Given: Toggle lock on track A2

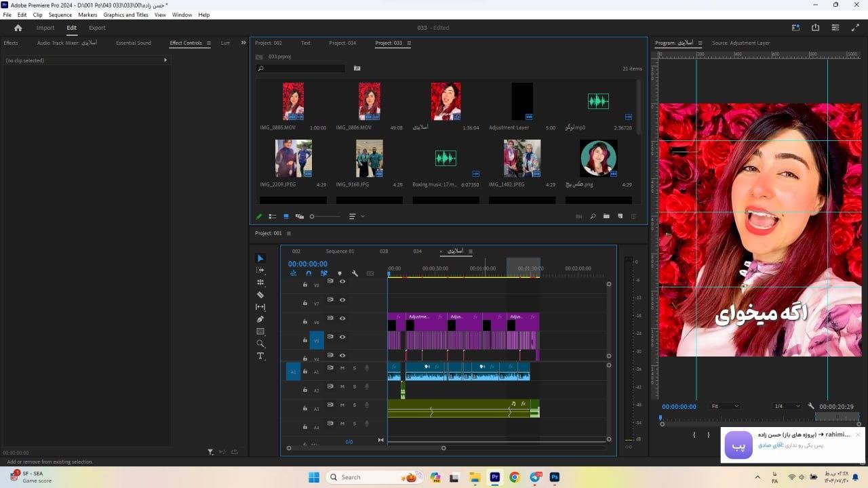Looking at the screenshot, I should 305,390.
